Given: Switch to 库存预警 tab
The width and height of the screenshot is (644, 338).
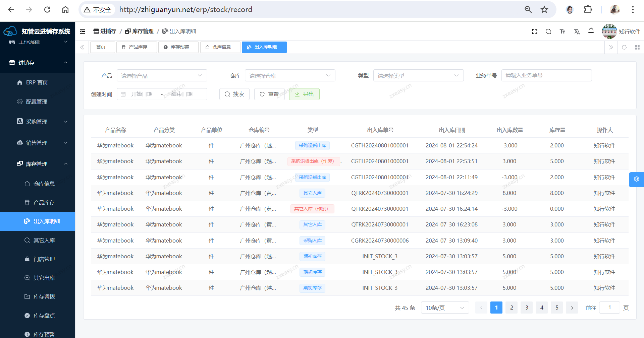Looking at the screenshot, I should [x=178, y=47].
